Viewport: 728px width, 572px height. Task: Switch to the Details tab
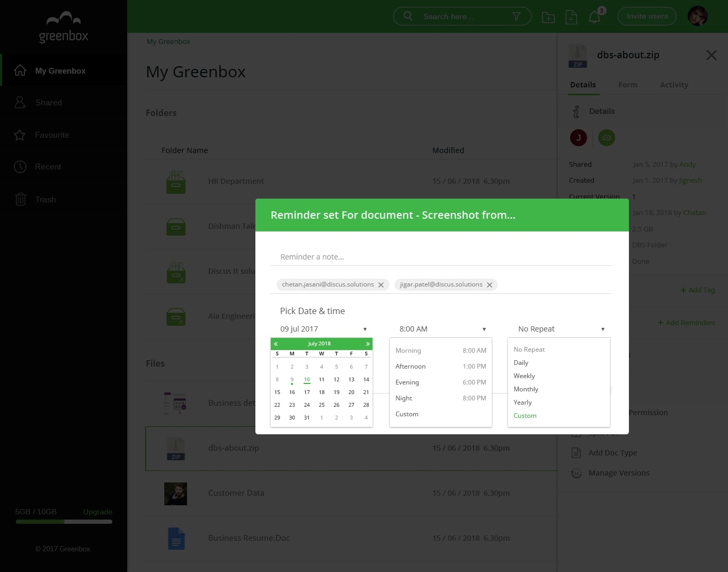[x=583, y=85]
